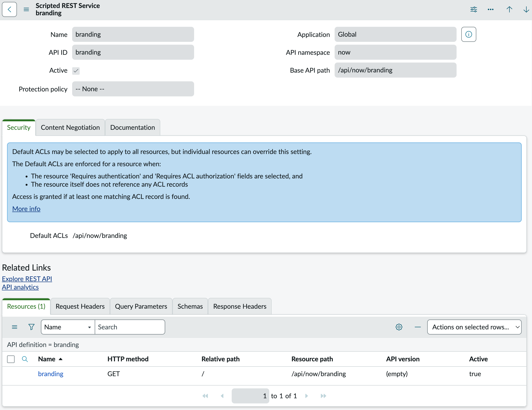
Task: Open the Resources list context menu icon
Action: 15,327
